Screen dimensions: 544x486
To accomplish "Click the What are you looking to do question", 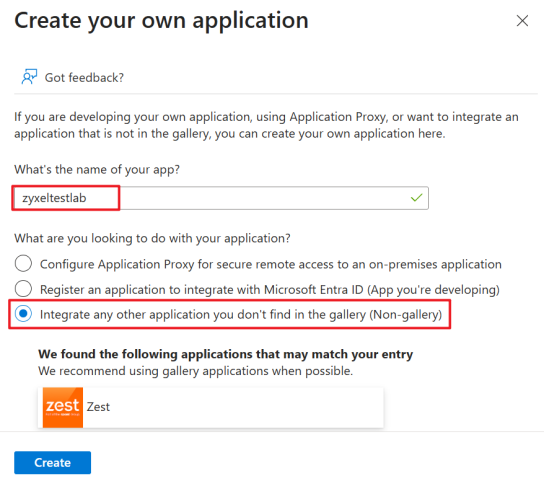I will click(x=152, y=238).
